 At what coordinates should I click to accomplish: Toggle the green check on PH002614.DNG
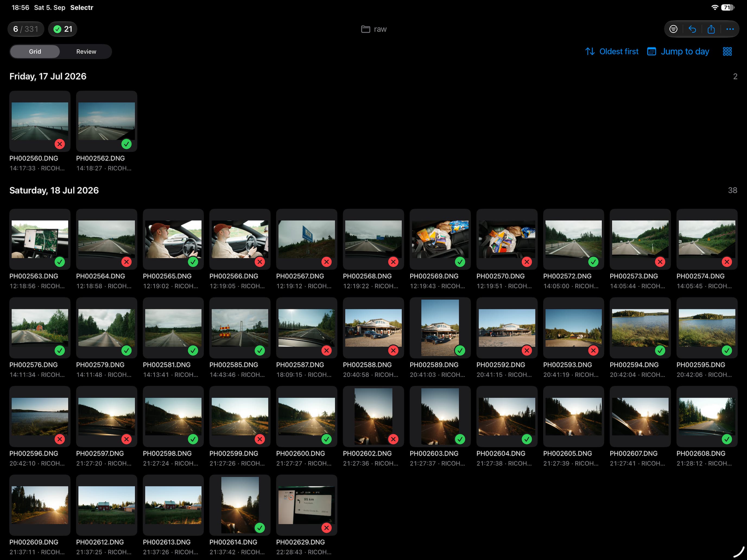click(x=260, y=528)
